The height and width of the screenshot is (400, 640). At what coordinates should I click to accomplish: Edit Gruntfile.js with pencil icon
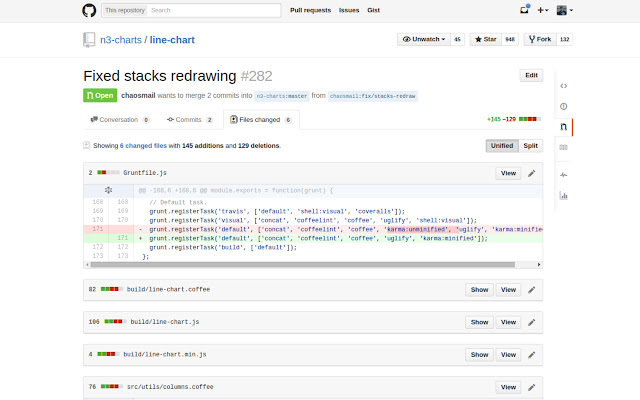[531, 173]
